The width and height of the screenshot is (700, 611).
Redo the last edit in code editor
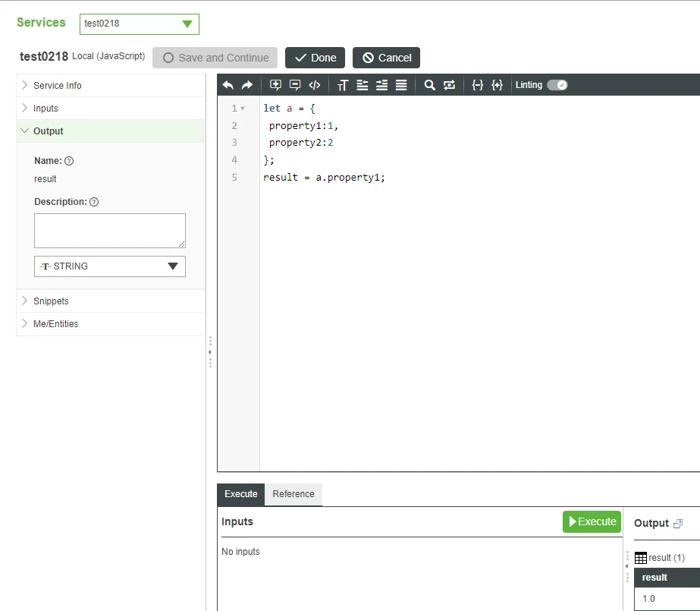pos(247,85)
